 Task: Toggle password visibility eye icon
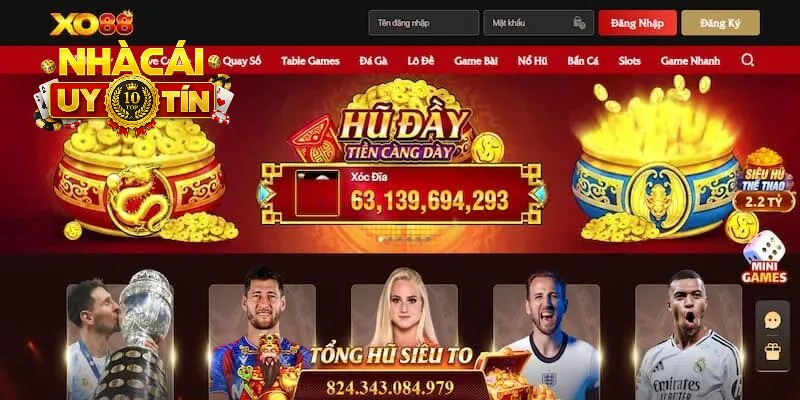(579, 23)
